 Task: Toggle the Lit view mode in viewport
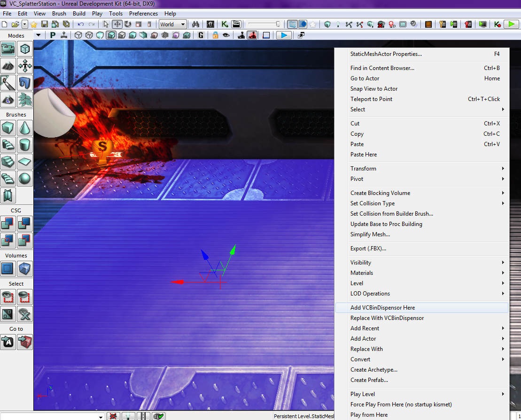tap(111, 35)
